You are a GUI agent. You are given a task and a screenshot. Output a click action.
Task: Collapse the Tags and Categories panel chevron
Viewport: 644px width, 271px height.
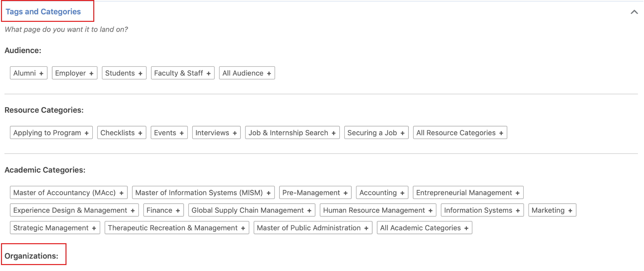click(634, 12)
